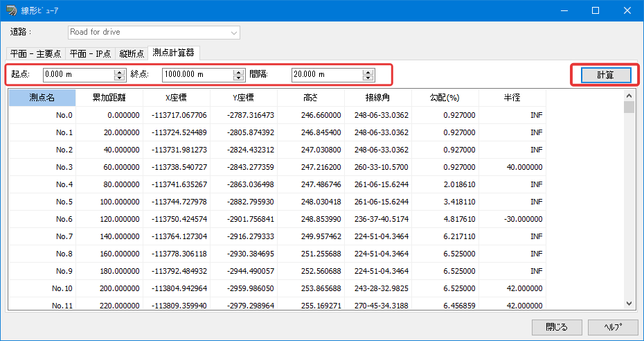This screenshot has width=644, height=341.
Task: Click height cell 247.030800
Action: (x=311, y=150)
